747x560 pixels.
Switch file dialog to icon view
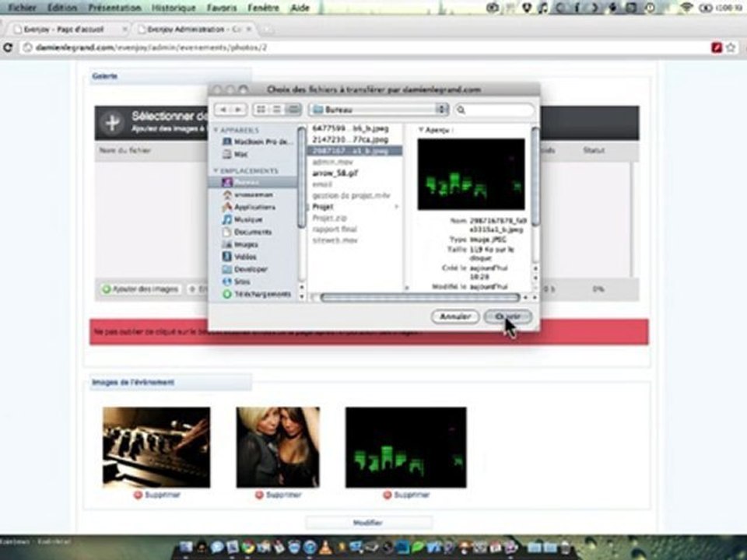(261, 110)
